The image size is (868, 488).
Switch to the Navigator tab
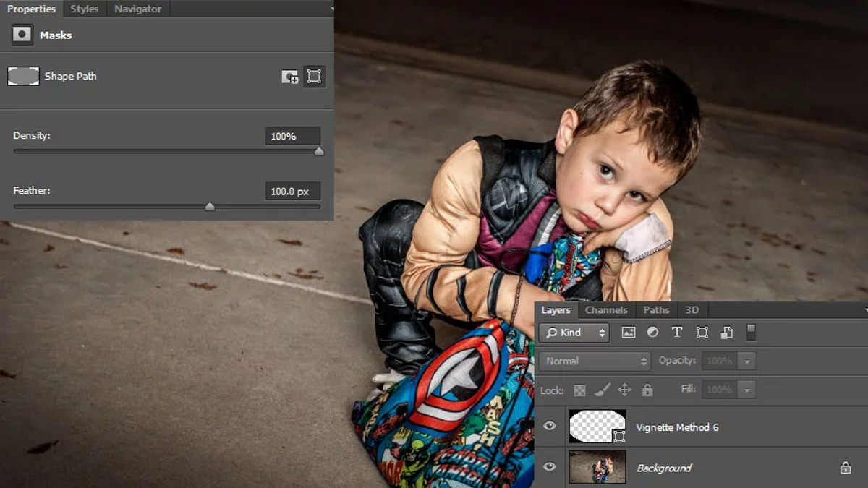[137, 9]
